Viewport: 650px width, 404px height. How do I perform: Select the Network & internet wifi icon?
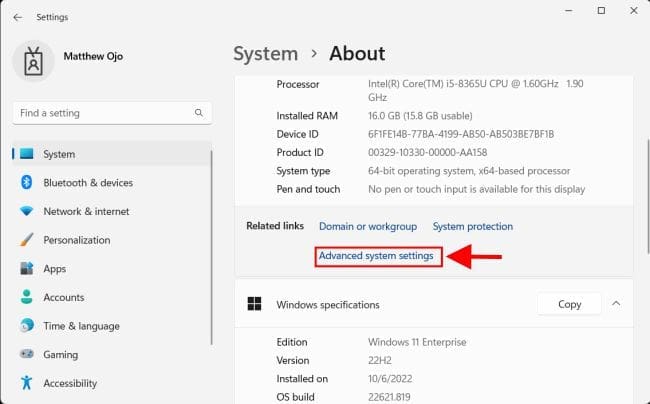point(26,212)
